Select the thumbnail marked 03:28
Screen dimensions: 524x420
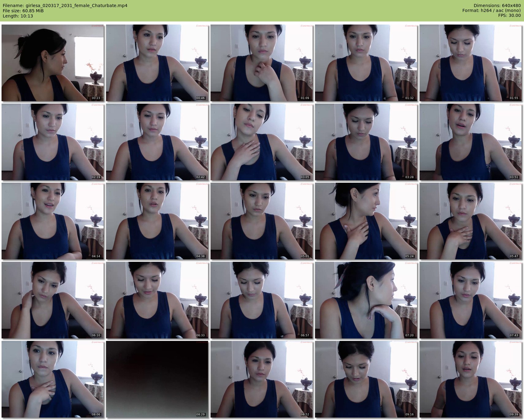[366, 142]
